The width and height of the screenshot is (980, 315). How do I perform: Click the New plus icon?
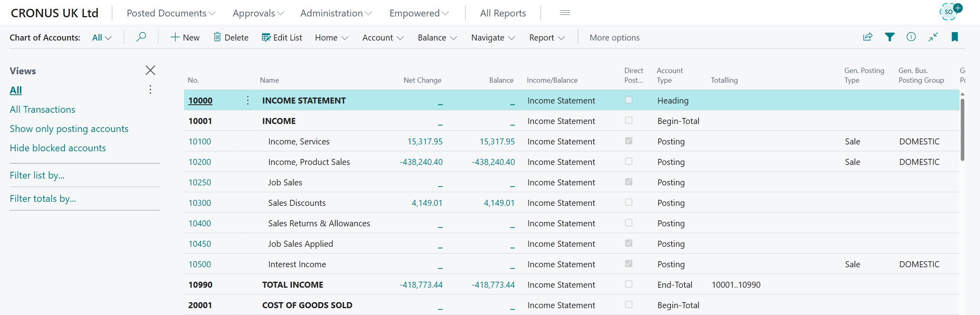[x=175, y=37]
